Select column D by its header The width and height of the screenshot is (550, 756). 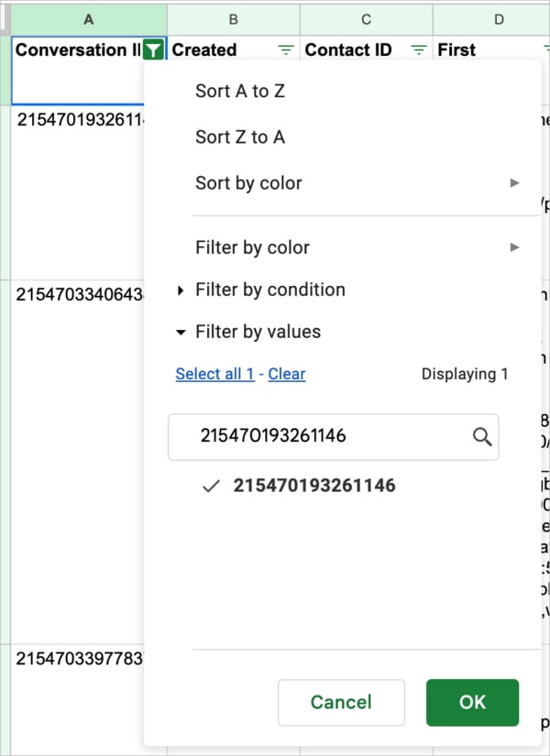coord(499,18)
